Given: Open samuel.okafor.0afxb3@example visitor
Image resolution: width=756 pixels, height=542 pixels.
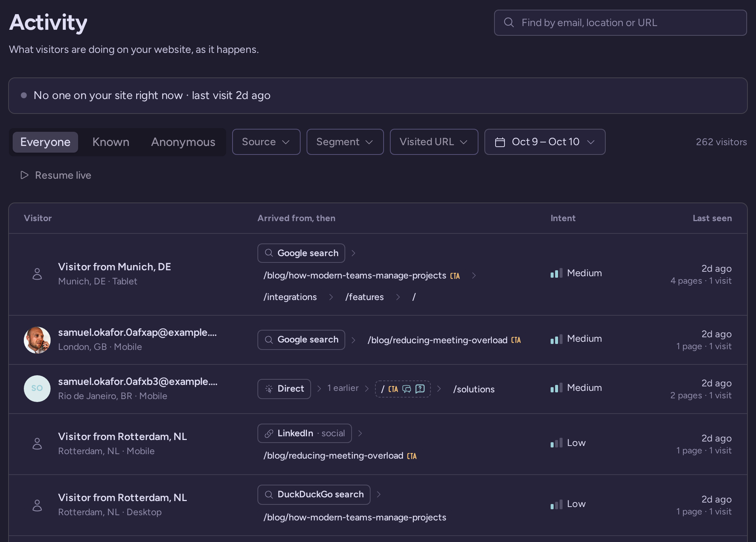Looking at the screenshot, I should [x=138, y=382].
